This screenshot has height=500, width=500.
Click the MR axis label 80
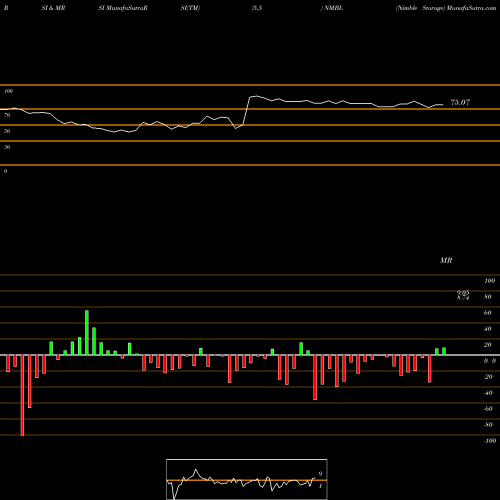[487, 297]
